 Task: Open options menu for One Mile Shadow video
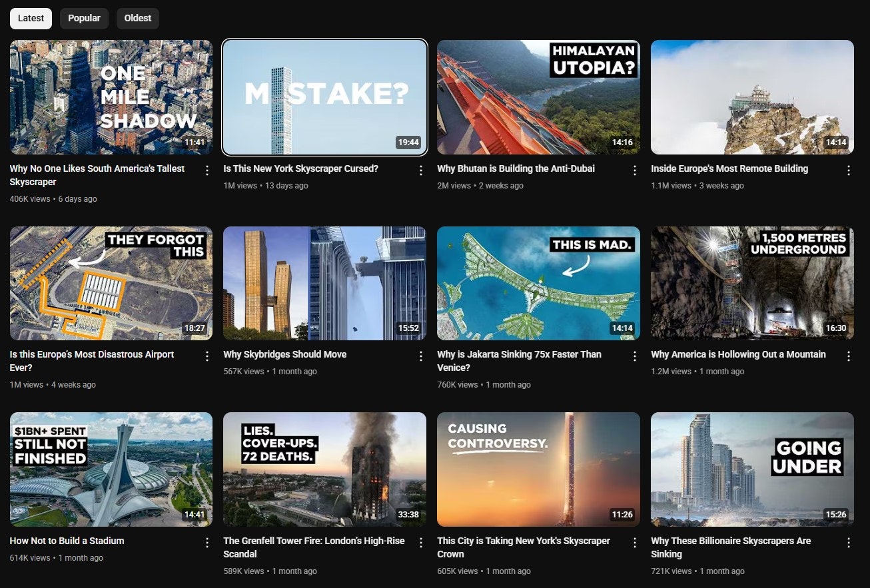(x=207, y=170)
